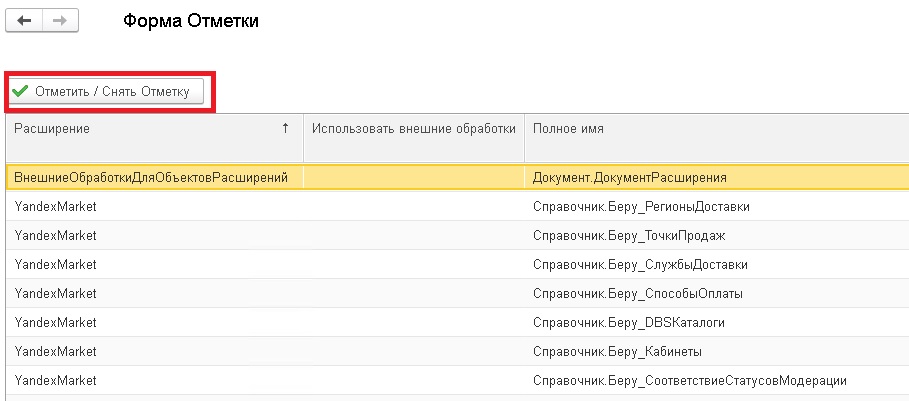Select Справочник.Беру_СлужбыДоставки cell
This screenshot has width=909, height=401.
coord(717,264)
